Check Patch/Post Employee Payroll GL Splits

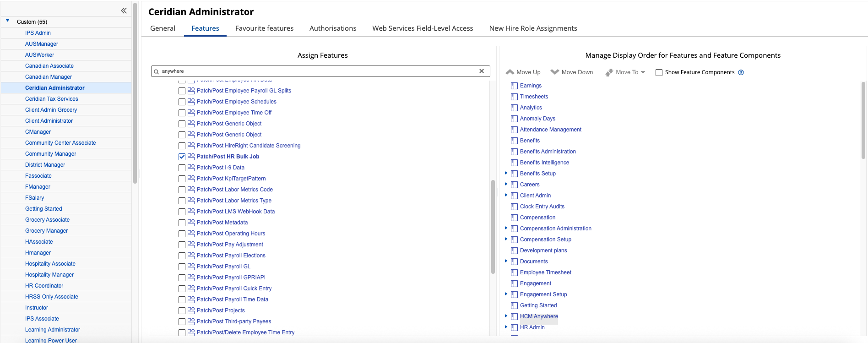(182, 91)
